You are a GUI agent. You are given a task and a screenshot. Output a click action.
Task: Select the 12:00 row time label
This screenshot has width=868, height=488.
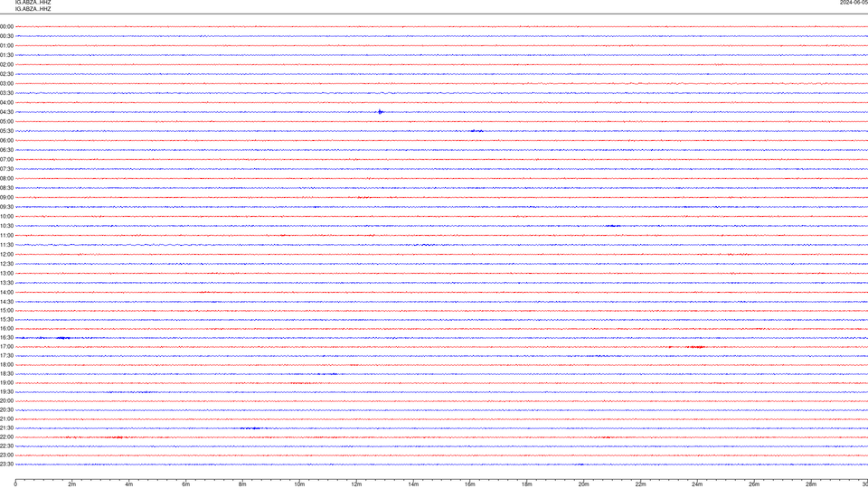pyautogui.click(x=6, y=255)
